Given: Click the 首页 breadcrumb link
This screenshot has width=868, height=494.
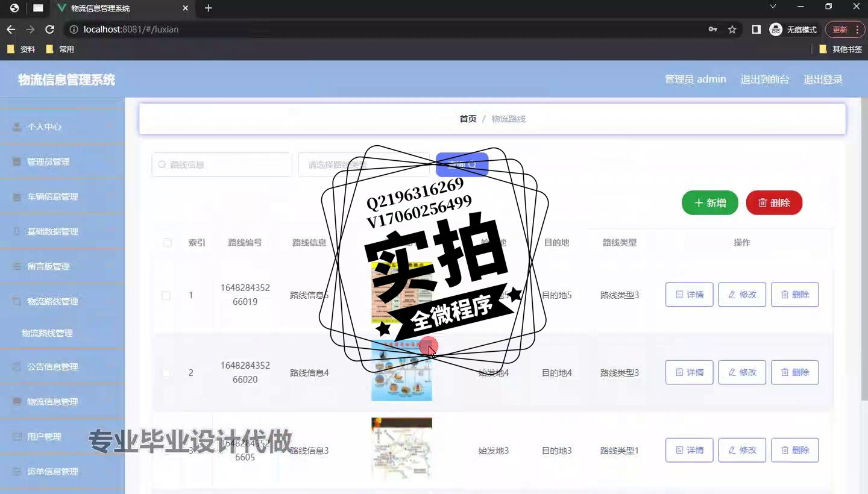Looking at the screenshot, I should click(x=468, y=119).
